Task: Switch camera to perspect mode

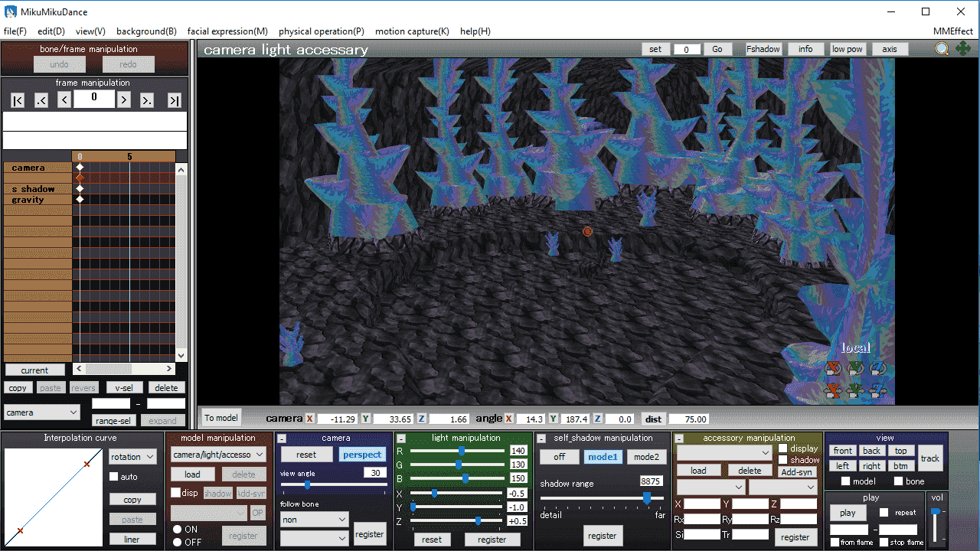Action: pos(362,455)
